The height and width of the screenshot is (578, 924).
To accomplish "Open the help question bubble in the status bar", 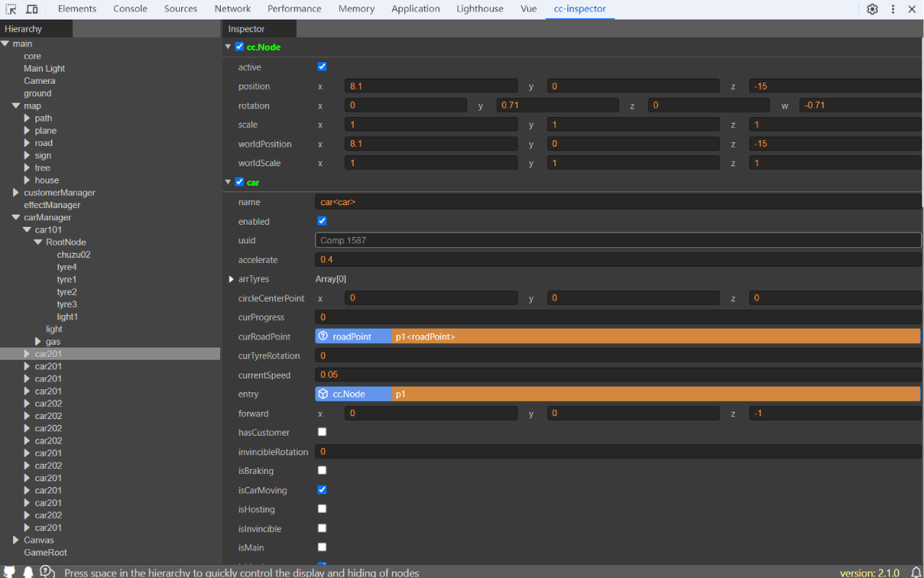I will click(x=46, y=571).
